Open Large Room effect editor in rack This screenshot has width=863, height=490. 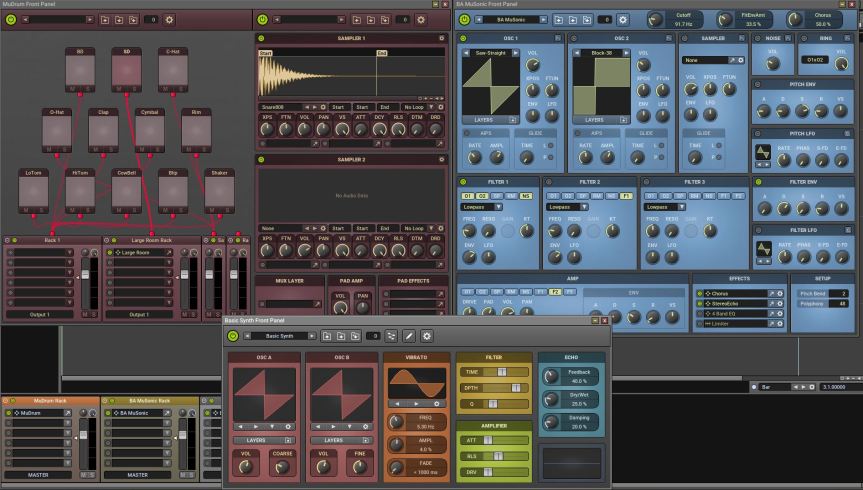[168, 252]
